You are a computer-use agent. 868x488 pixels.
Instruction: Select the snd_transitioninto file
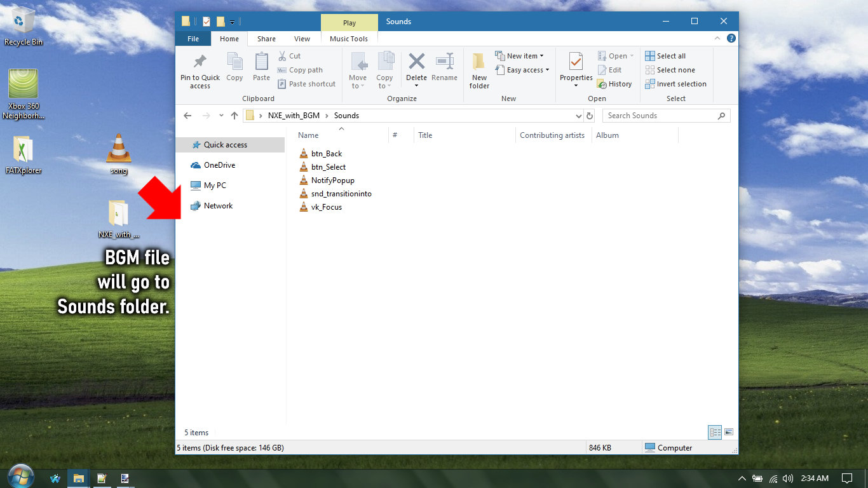coord(336,194)
